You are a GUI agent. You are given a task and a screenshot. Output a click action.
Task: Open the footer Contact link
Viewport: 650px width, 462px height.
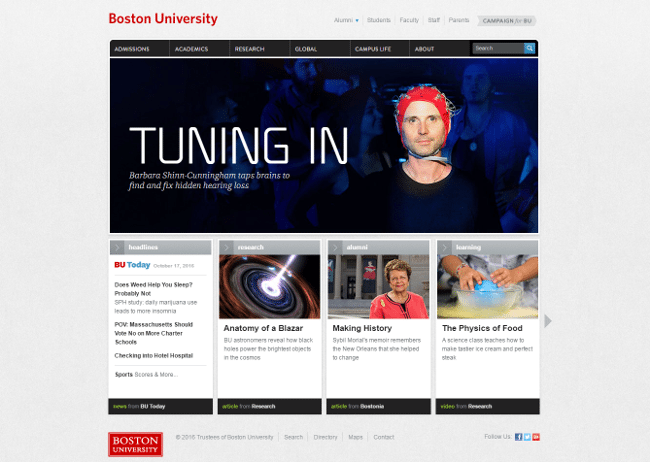tap(384, 437)
